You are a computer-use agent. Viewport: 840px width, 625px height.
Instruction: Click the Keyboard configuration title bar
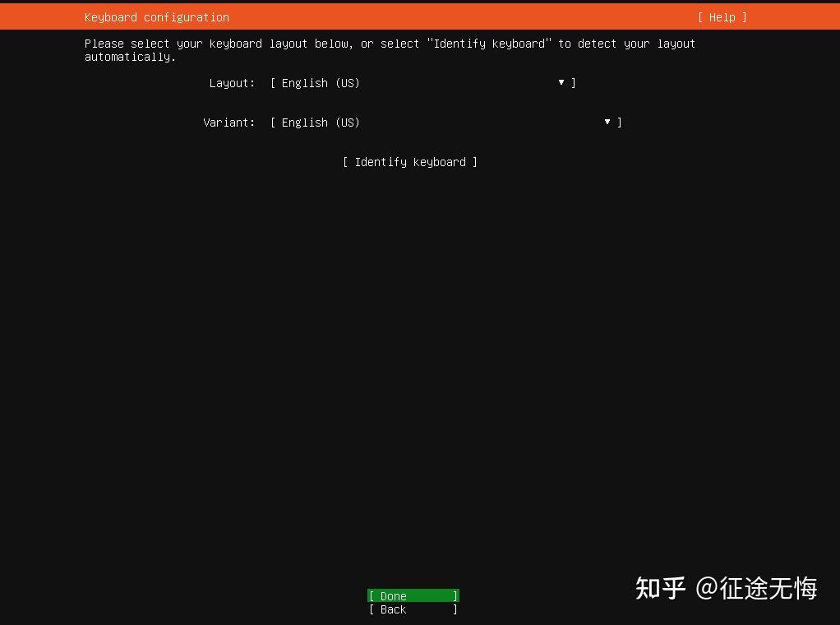(x=156, y=16)
